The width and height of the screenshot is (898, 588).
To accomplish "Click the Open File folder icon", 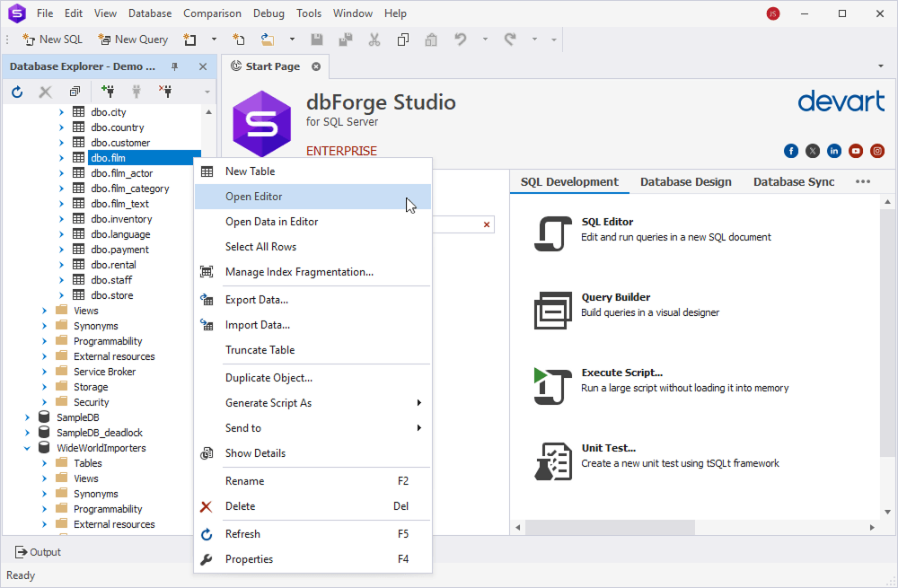I will tap(267, 39).
